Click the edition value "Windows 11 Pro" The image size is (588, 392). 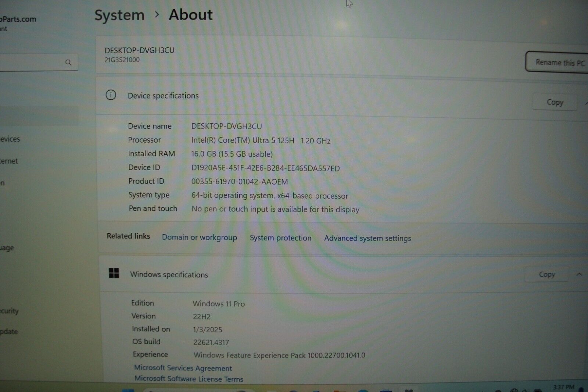[x=219, y=304]
